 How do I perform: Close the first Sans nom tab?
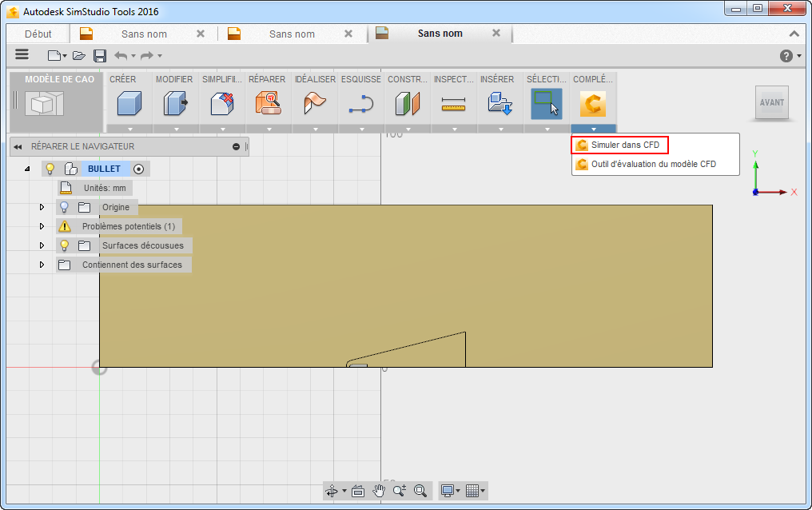(201, 34)
